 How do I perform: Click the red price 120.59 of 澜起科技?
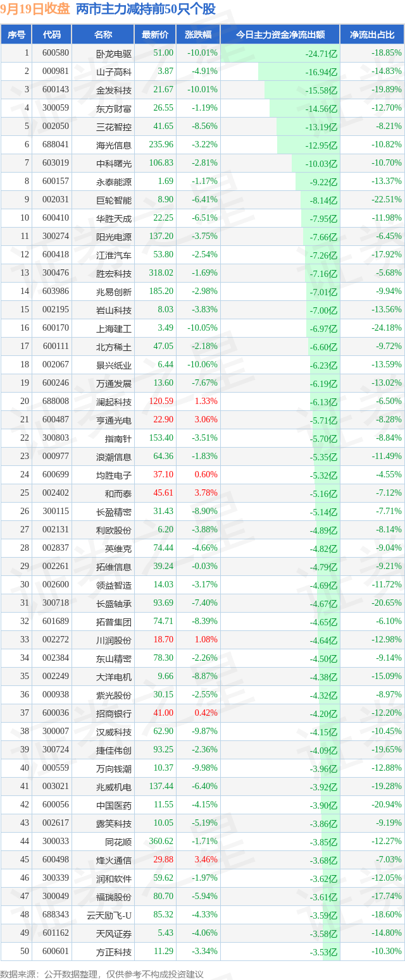tap(161, 401)
